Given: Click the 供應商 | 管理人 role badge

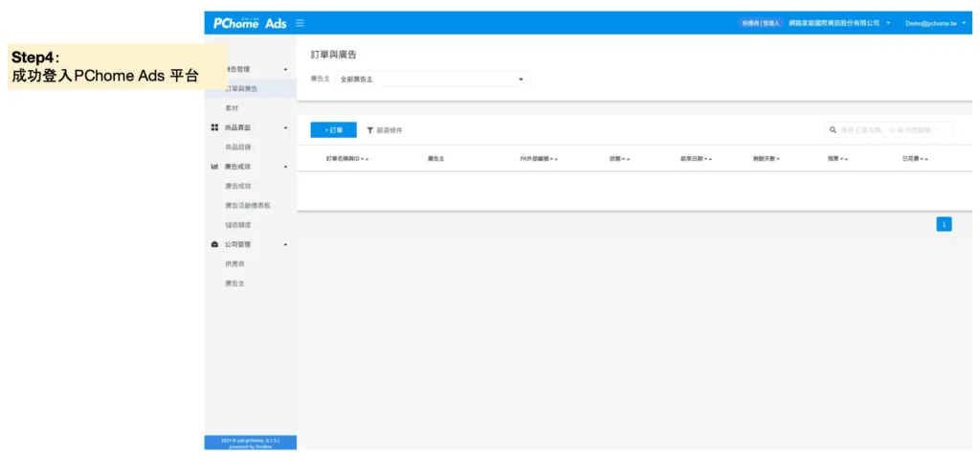Looking at the screenshot, I should (760, 23).
